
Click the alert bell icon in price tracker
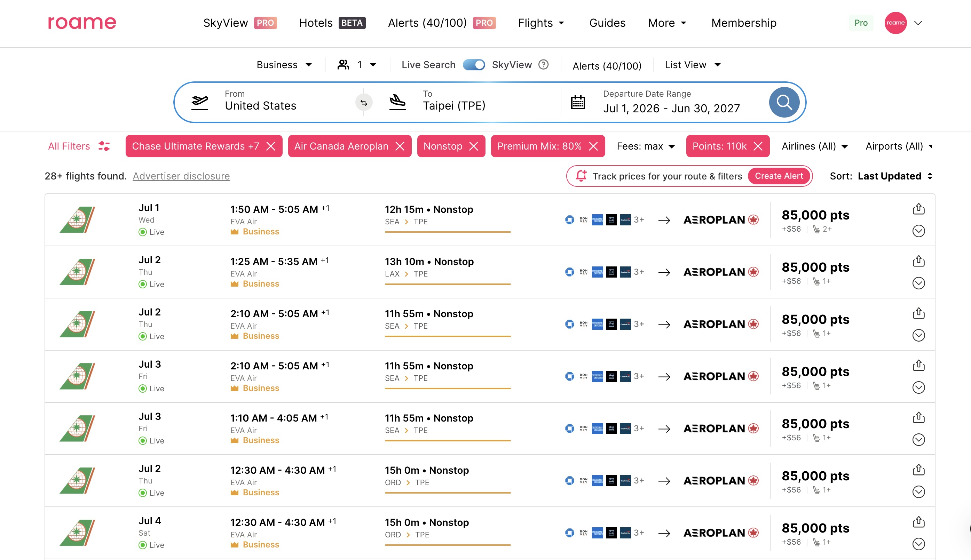pos(581,176)
